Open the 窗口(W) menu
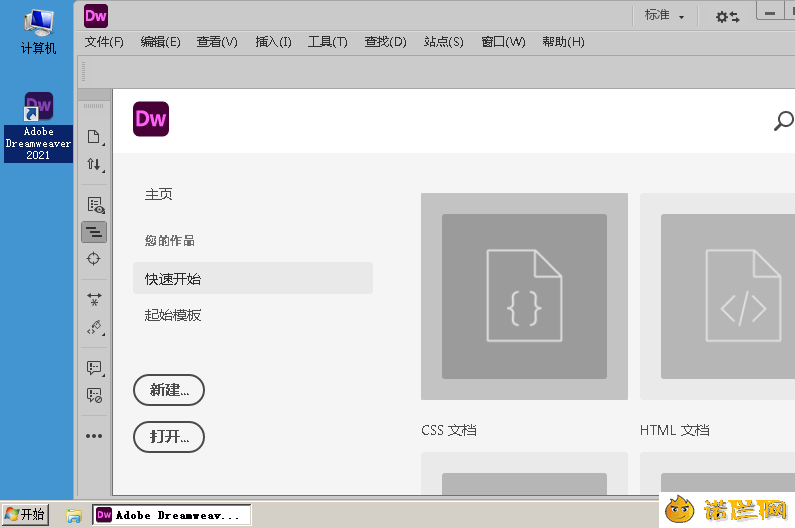The height and width of the screenshot is (528, 795). [503, 42]
